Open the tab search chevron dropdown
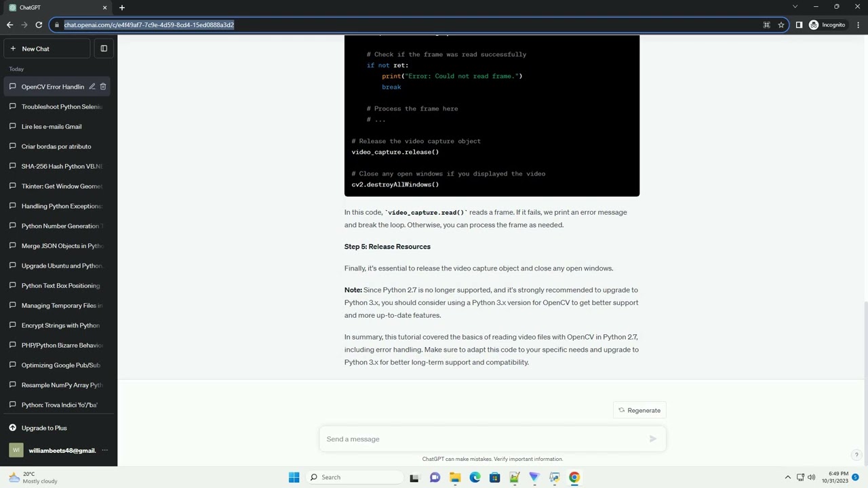Screen dimensions: 868x488 pos(795,7)
